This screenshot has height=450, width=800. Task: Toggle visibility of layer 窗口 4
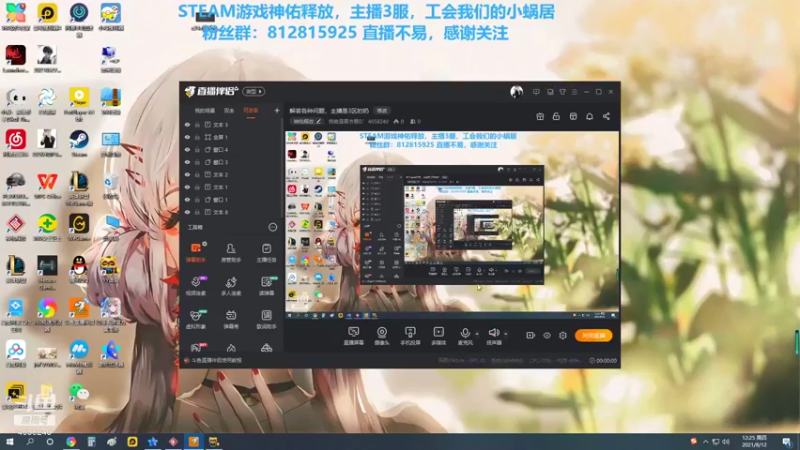(187, 149)
